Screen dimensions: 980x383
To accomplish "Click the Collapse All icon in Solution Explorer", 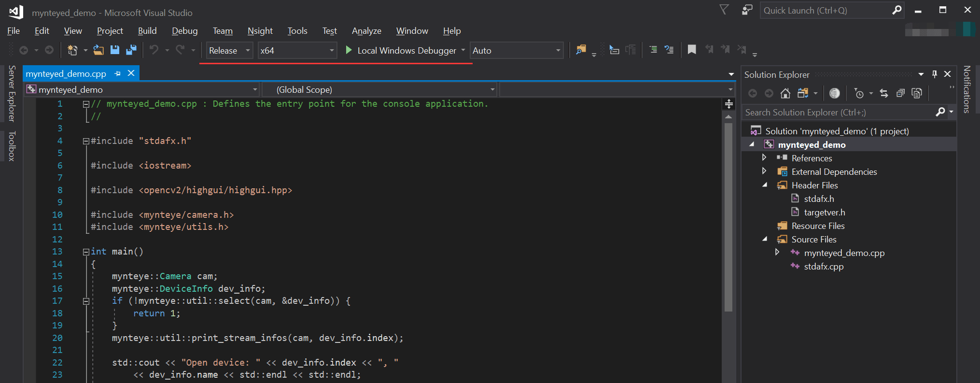I will (x=900, y=93).
